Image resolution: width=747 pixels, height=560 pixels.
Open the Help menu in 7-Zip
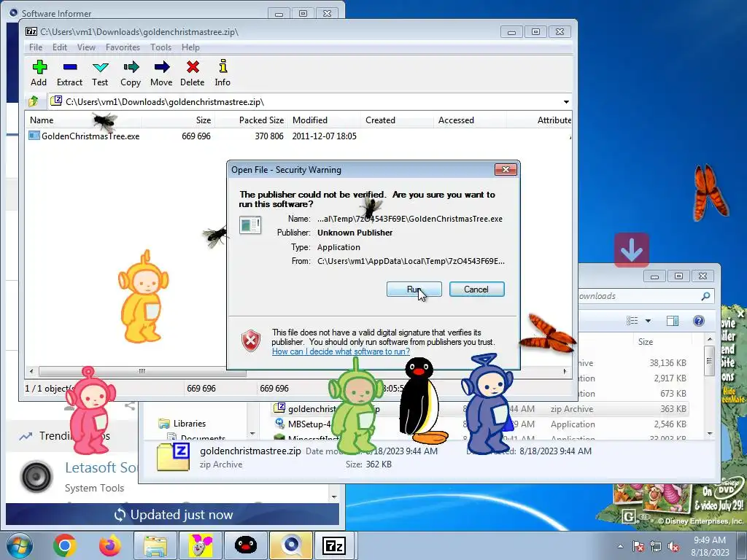(190, 47)
